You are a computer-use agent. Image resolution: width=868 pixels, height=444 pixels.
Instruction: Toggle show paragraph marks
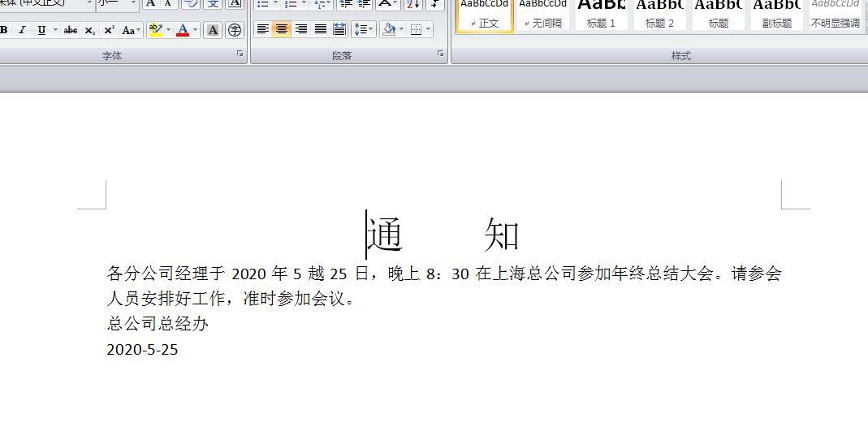tap(436, 3)
